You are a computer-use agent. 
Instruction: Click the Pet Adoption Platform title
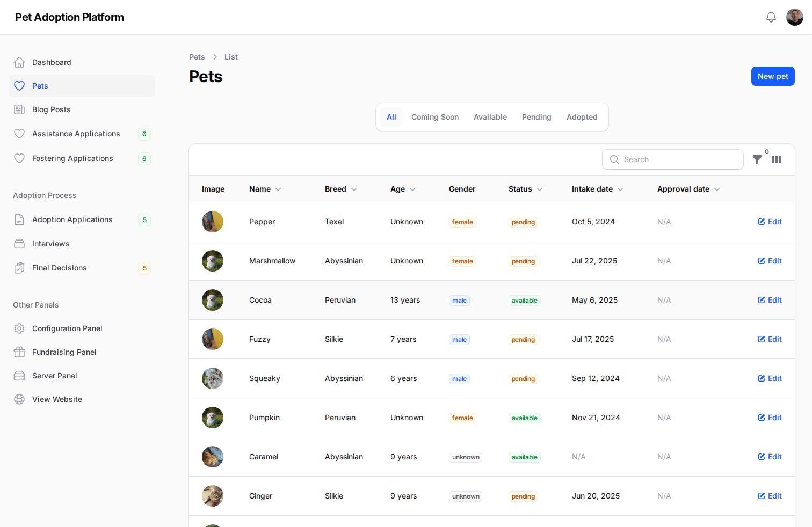point(69,17)
